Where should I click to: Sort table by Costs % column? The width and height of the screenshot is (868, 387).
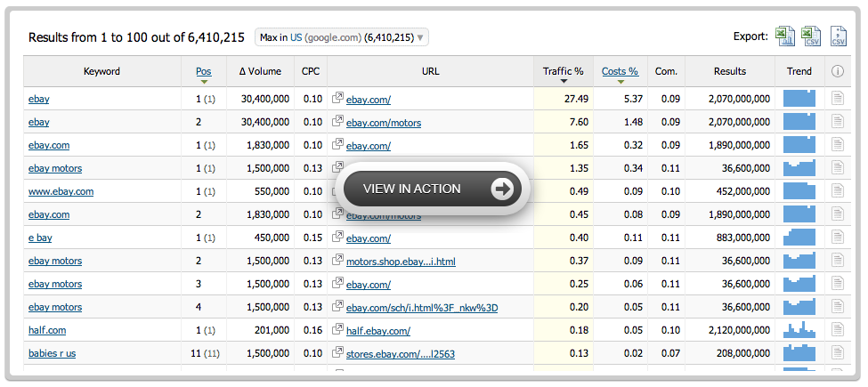(620, 71)
